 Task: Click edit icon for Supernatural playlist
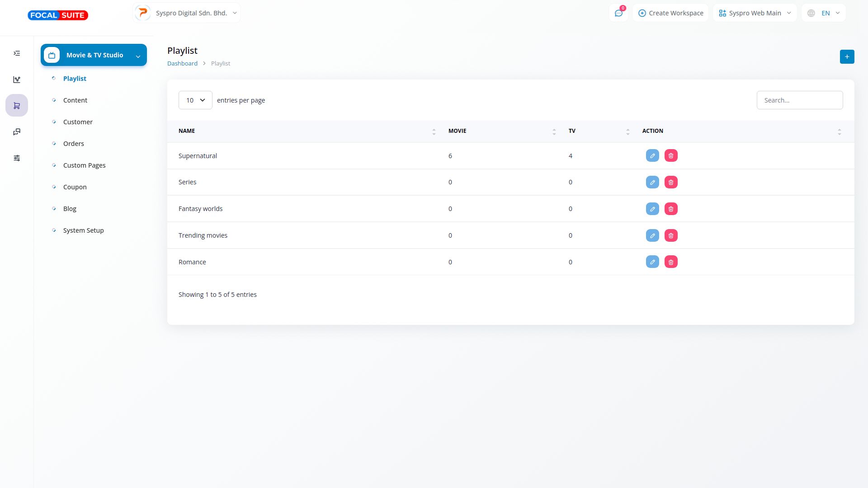click(652, 156)
